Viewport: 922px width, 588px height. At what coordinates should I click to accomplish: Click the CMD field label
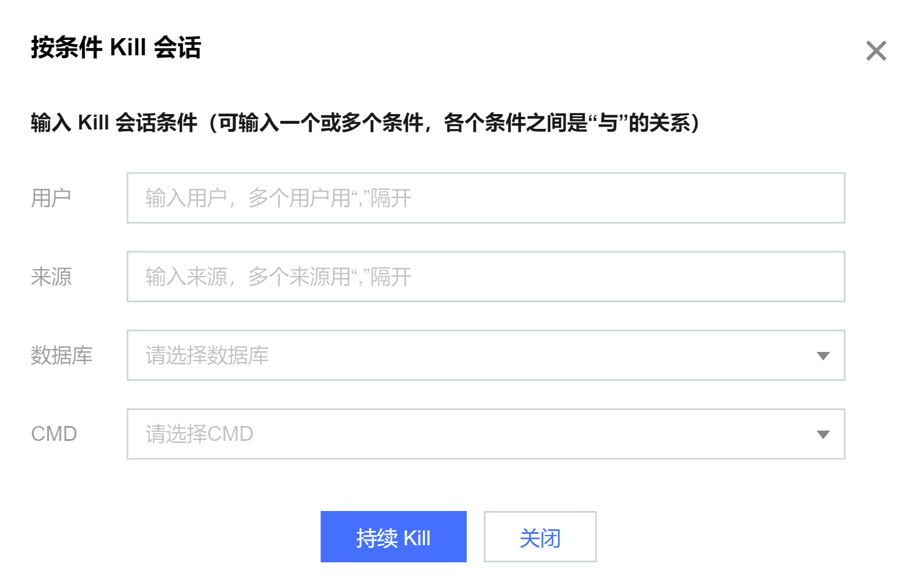[x=54, y=434]
